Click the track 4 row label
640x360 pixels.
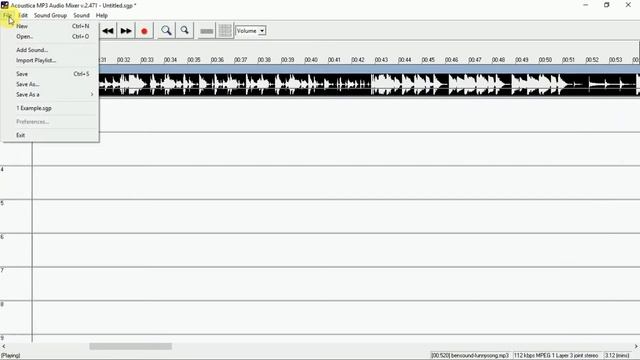(x=2, y=169)
